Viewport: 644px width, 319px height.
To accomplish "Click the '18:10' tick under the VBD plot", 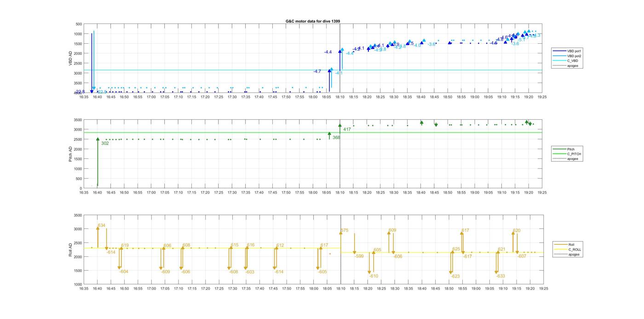I will 340,97.
